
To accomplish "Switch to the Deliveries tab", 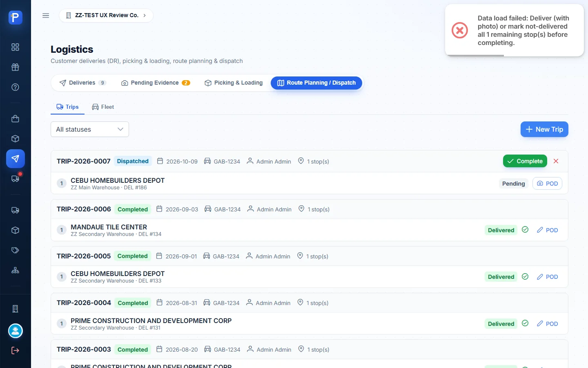I will 83,83.
